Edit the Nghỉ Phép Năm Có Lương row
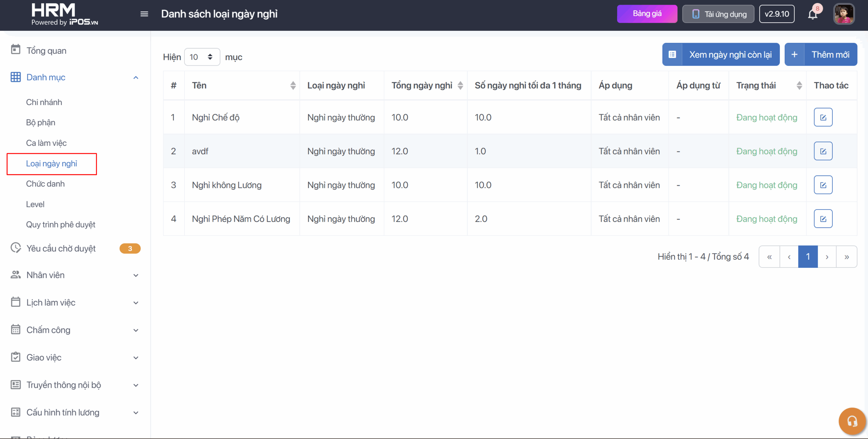868x439 pixels. tap(823, 219)
